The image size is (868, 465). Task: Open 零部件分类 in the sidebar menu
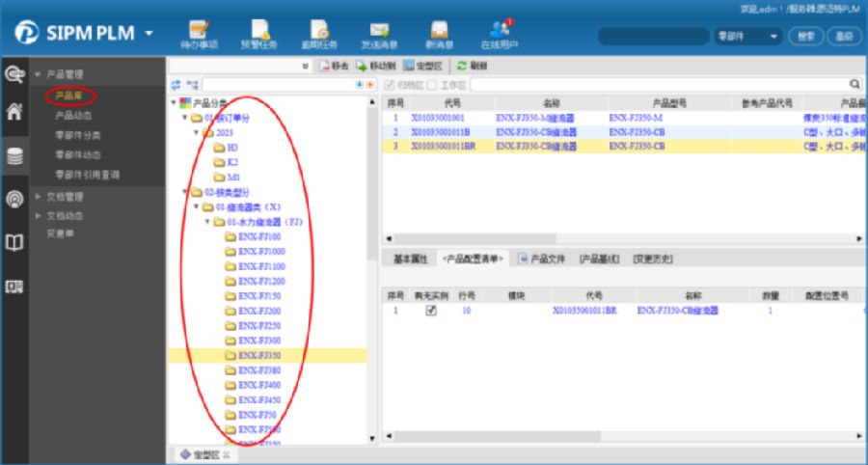pos(78,135)
